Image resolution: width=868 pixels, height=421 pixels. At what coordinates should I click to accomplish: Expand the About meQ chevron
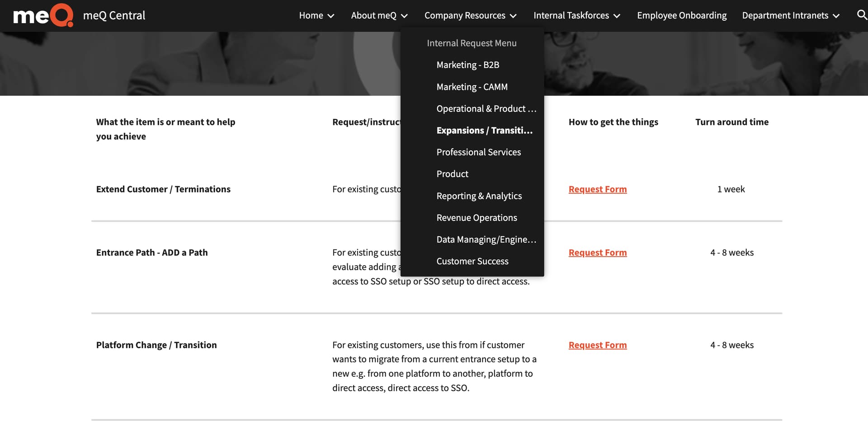click(404, 16)
